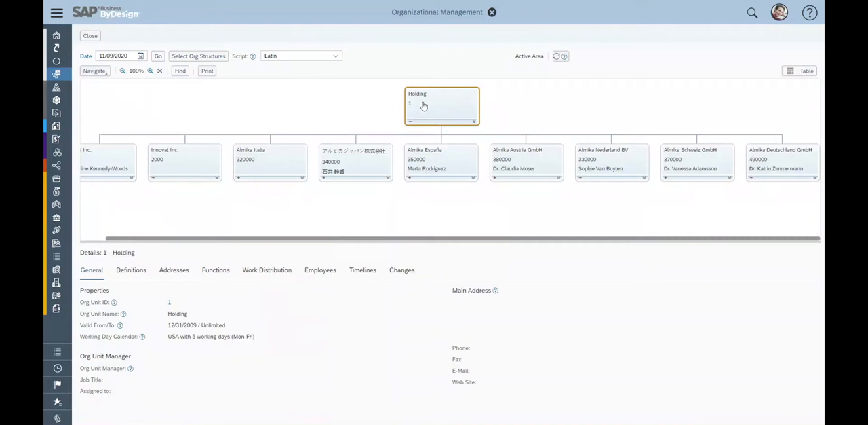Viewport: 868px width, 425px height.
Task: Open the favorites star icon in sidebar
Action: point(58,402)
